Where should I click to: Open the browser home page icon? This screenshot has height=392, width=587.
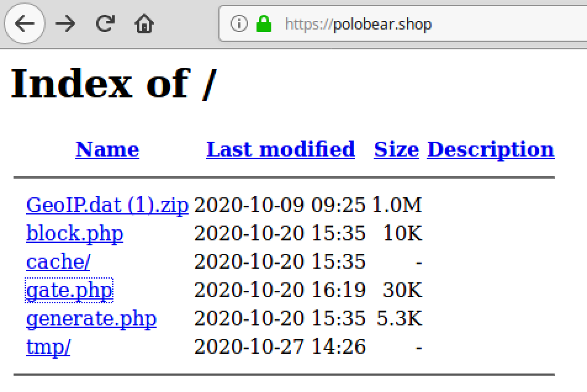(144, 23)
